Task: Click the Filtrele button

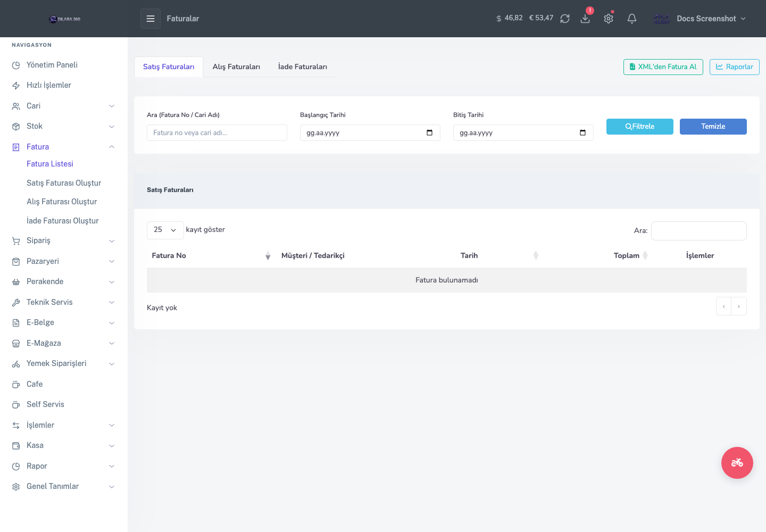Action: tap(640, 127)
